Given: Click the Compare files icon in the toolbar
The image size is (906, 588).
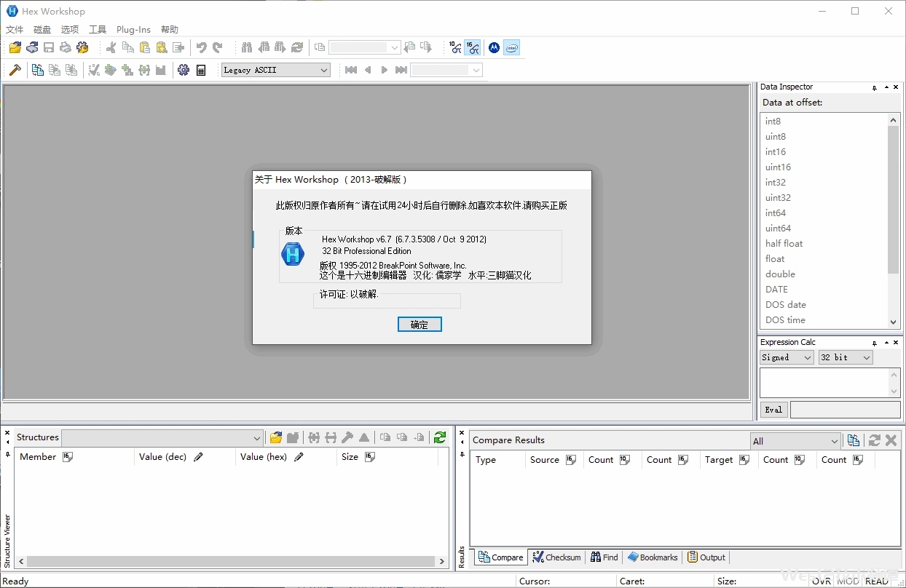Looking at the screenshot, I should 38,71.
